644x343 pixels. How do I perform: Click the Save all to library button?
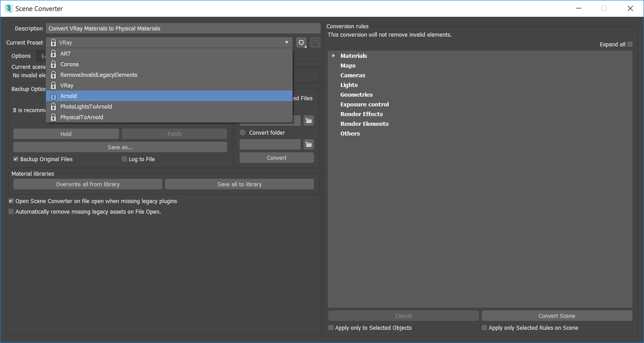[240, 184]
